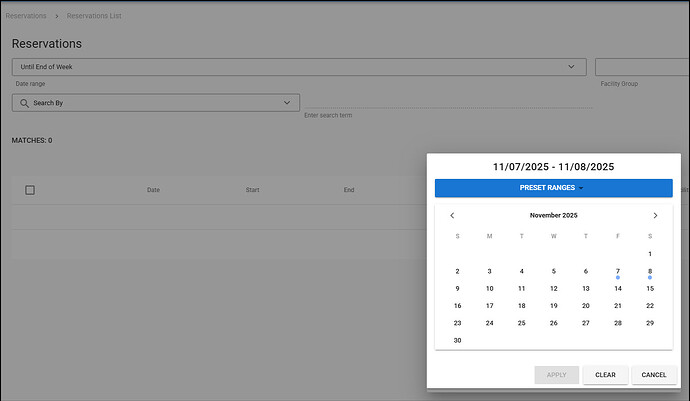Image resolution: width=690 pixels, height=401 pixels.
Task: Expand the Until End of Week dropdown
Action: pos(571,67)
